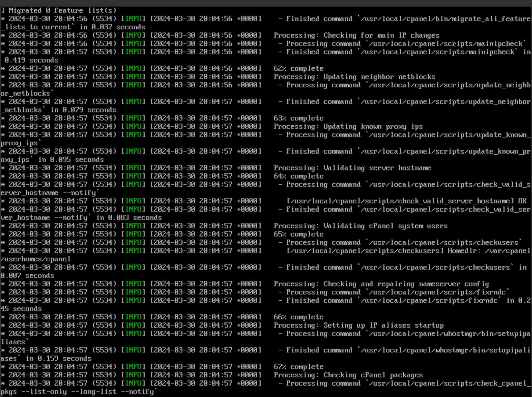Click the '65% complete' progress text
532x397 pixels.
(298, 234)
